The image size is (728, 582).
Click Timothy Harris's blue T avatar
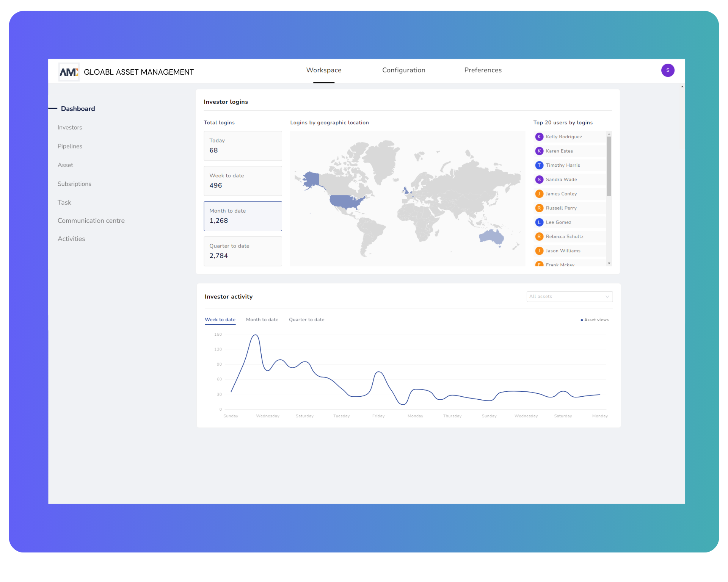(539, 165)
